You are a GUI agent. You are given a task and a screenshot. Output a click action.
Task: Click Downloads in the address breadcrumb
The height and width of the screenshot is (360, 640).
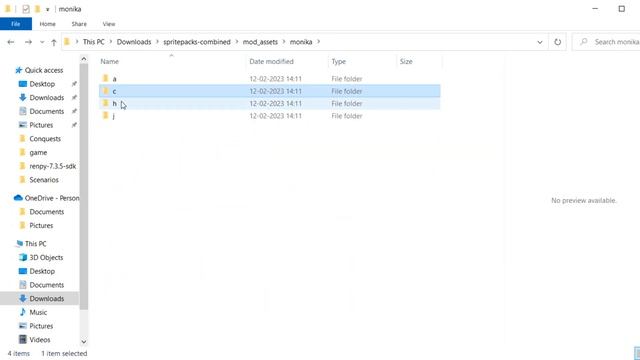pos(134,42)
